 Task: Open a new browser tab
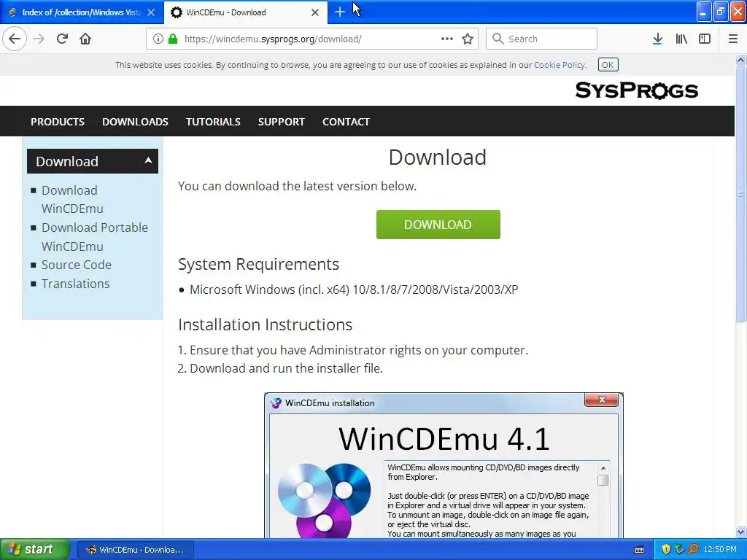click(340, 12)
